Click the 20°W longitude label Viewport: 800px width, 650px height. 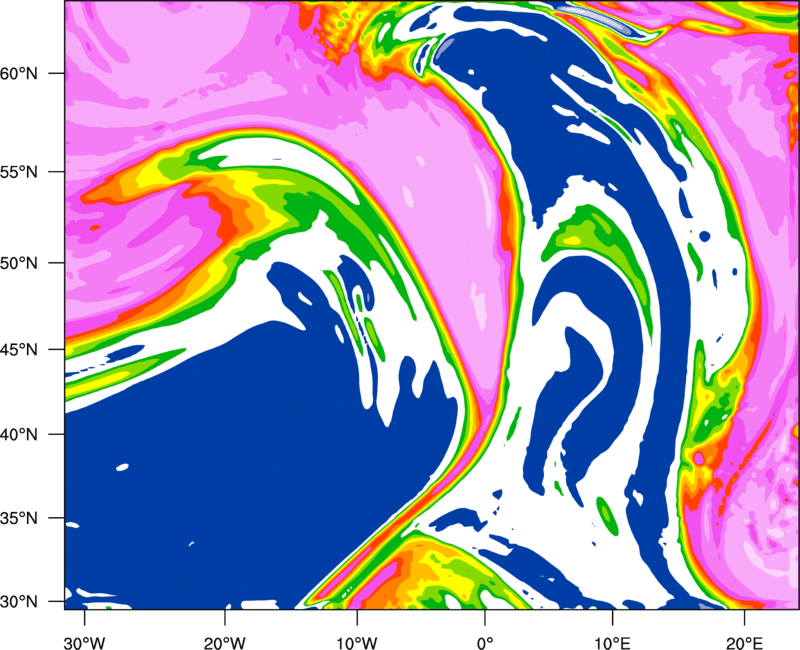[x=225, y=643]
